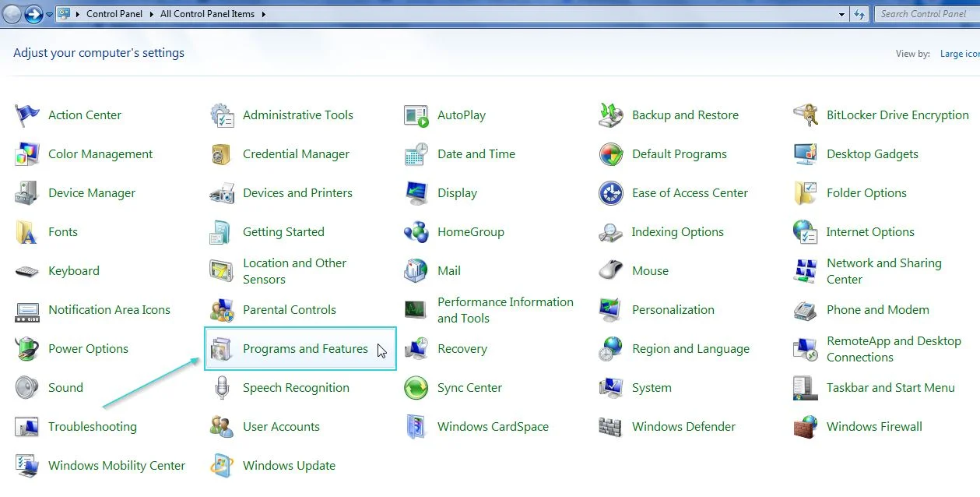Screen dimensions: 980x497
Task: Open the HomeGroup spheres icon
Action: coord(416,232)
